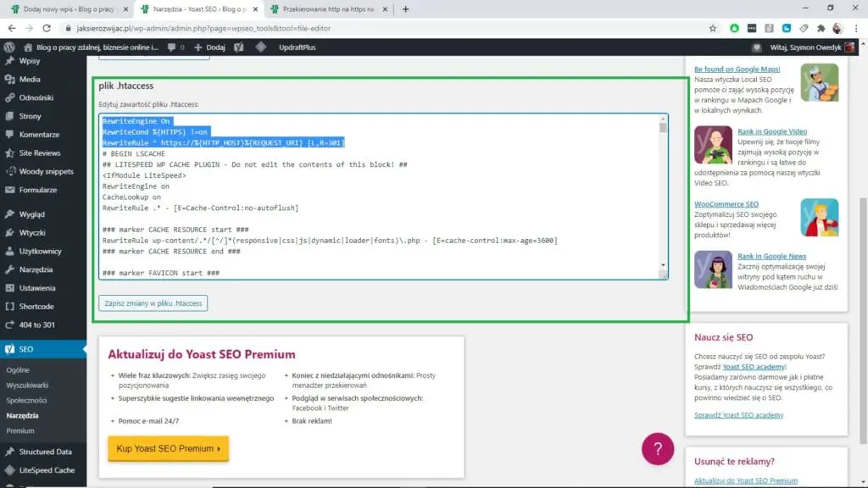Open comments bubble in admin bar
Viewport: 868px width, 488px height.
(x=171, y=47)
